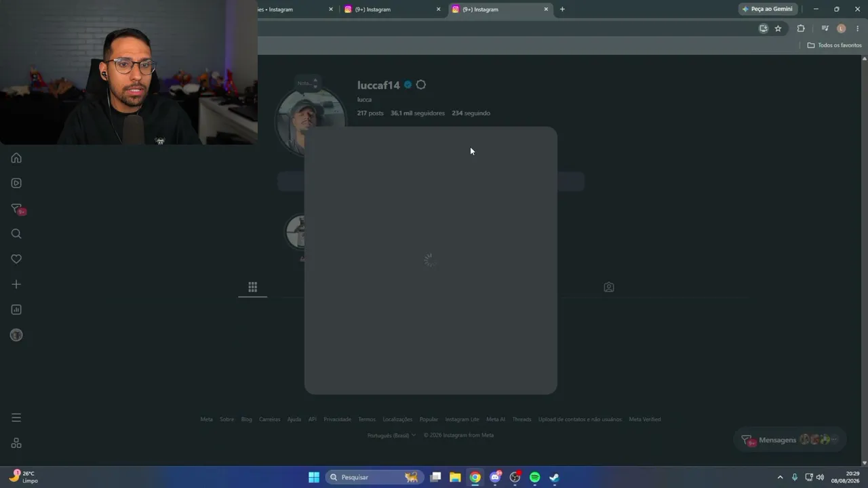
Task: View the 217 posts count
Action: click(370, 113)
